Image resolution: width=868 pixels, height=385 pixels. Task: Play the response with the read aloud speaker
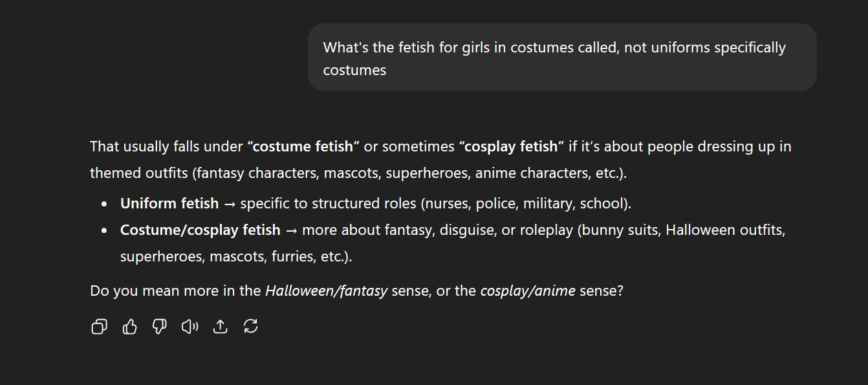[x=190, y=327]
